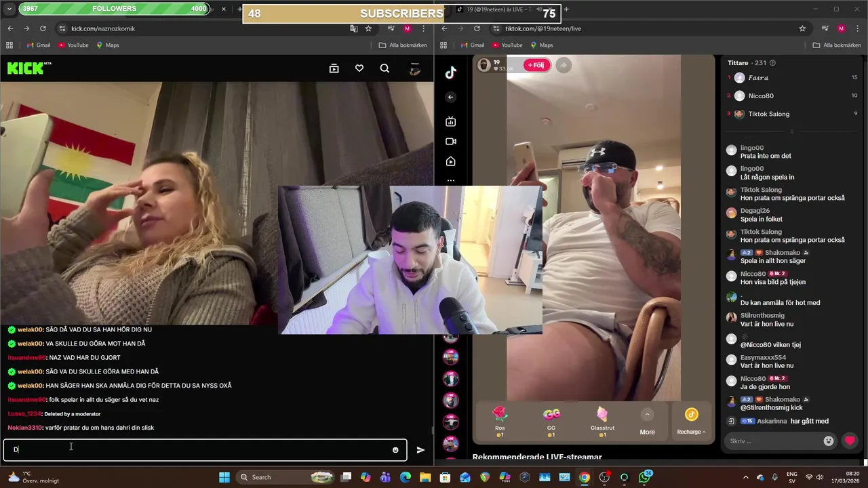
Task: Click Tittare info question mark icon
Action: click(x=772, y=63)
